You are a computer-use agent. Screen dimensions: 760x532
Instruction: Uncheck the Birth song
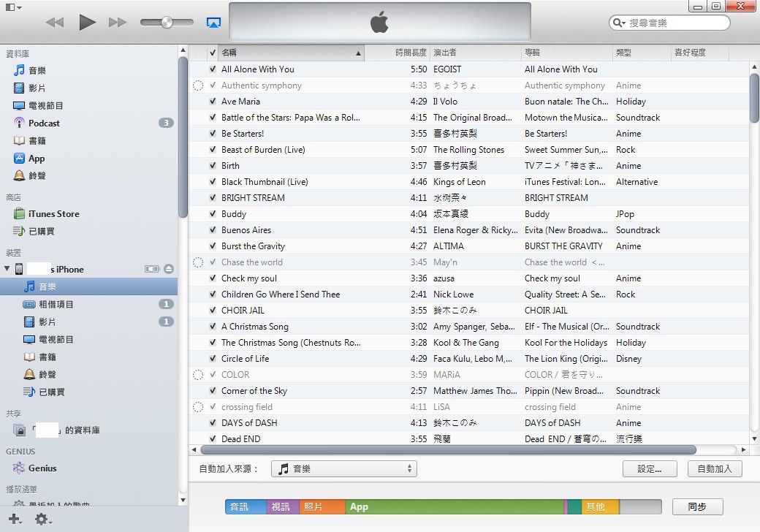213,166
